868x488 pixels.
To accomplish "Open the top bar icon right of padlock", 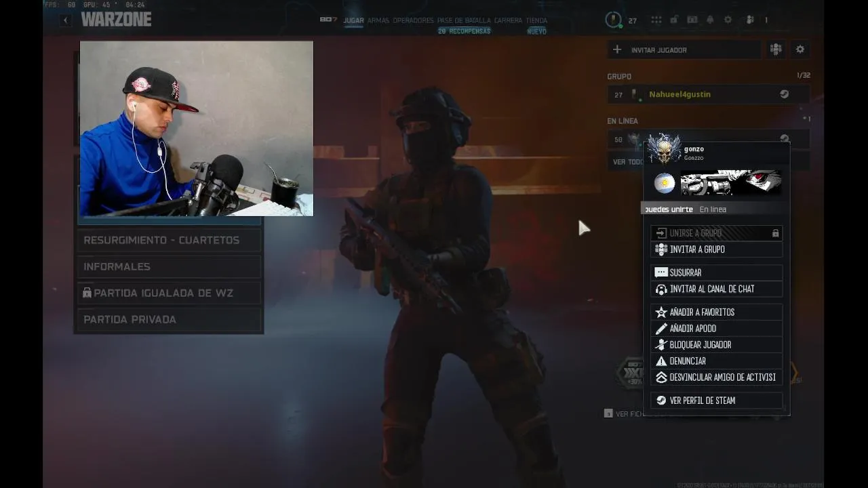I will [x=692, y=20].
